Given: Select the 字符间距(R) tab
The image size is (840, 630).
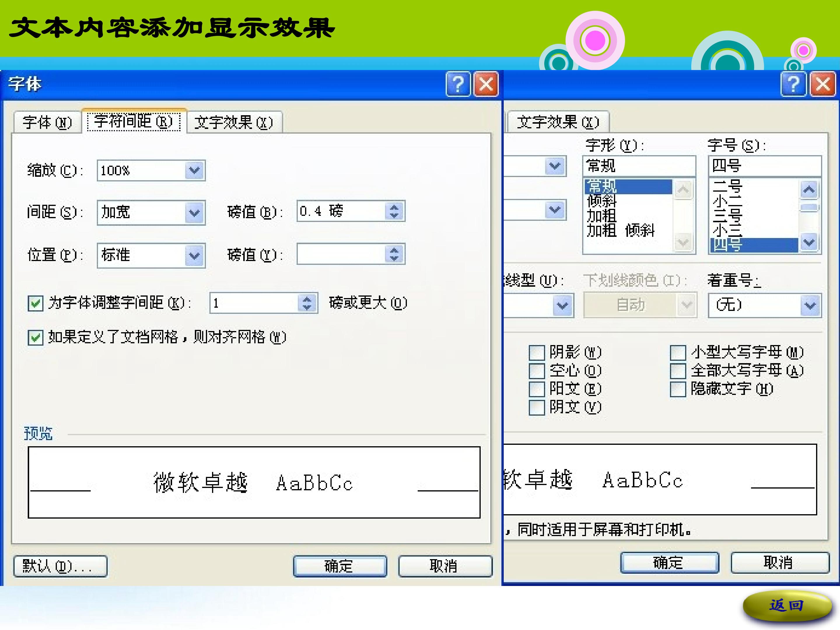Looking at the screenshot, I should [x=134, y=121].
